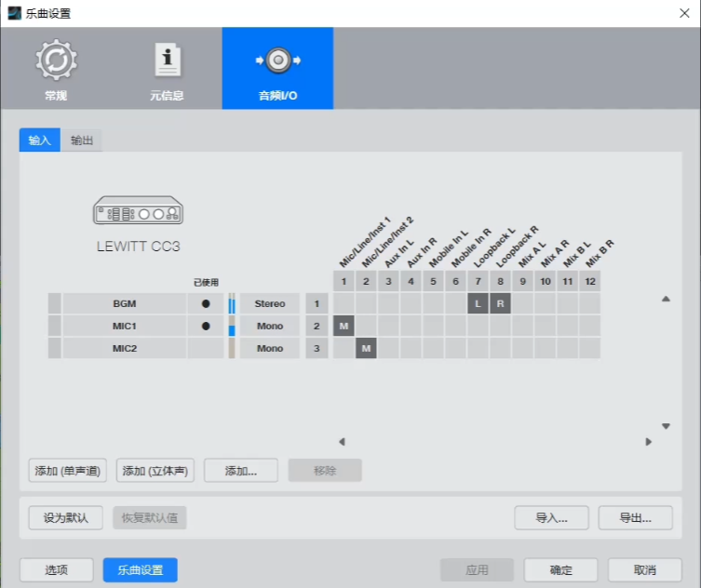Screen dimensions: 701x588
Task: Select the 音频I/O section
Action: (277, 68)
